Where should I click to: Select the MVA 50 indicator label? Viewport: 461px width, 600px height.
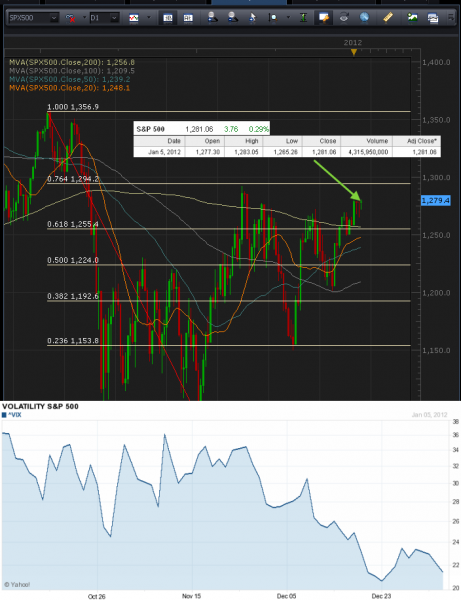point(70,79)
